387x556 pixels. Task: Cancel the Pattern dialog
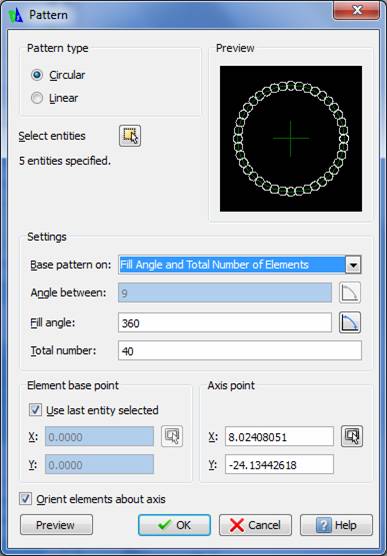[255, 525]
